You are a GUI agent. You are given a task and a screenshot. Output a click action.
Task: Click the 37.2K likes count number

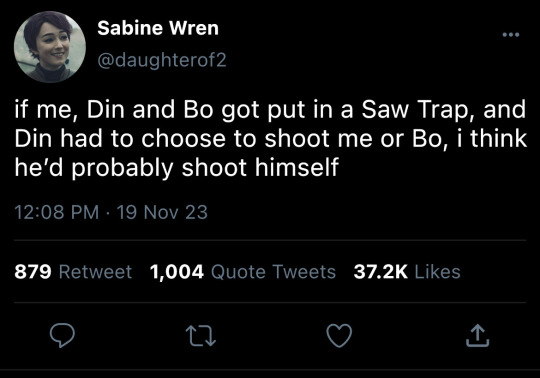point(381,272)
